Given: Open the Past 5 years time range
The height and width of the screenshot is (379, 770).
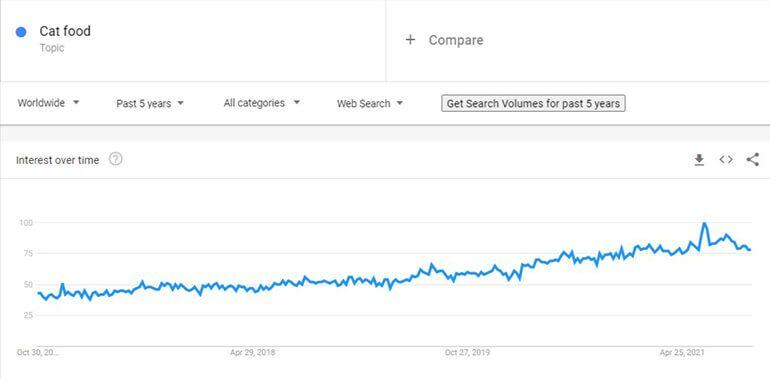Looking at the screenshot, I should point(150,104).
